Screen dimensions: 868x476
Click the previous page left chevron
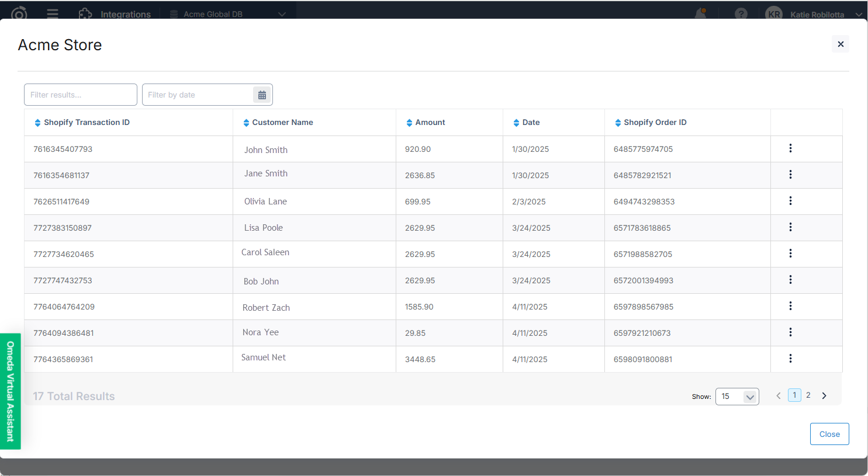[x=779, y=396]
